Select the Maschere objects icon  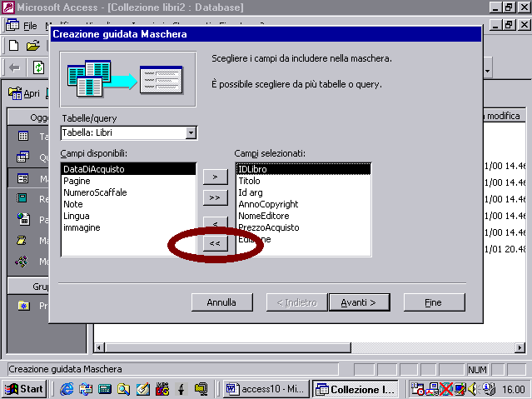[22, 178]
